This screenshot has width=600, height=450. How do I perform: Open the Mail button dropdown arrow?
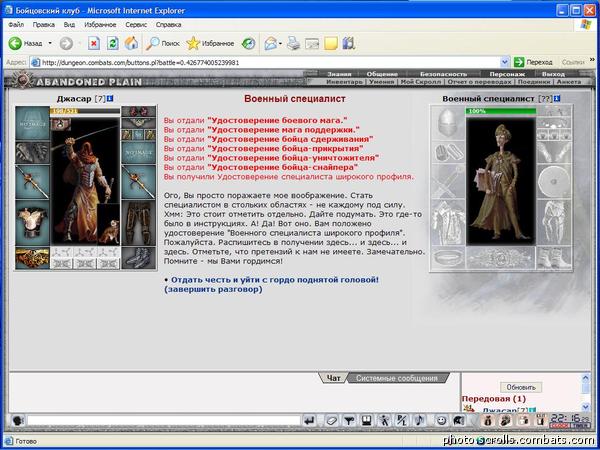(x=280, y=44)
